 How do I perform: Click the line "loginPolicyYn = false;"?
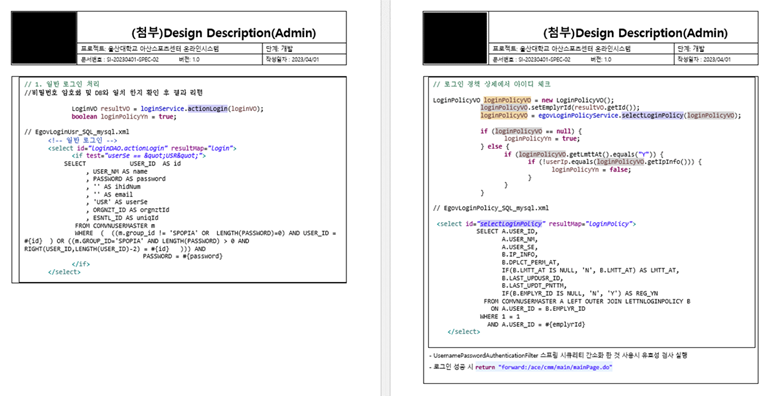(591, 170)
